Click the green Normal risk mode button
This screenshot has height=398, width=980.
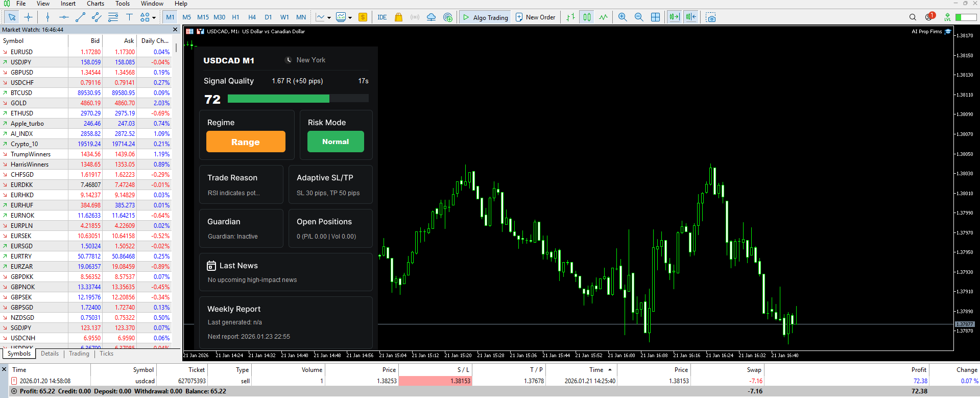(x=336, y=142)
